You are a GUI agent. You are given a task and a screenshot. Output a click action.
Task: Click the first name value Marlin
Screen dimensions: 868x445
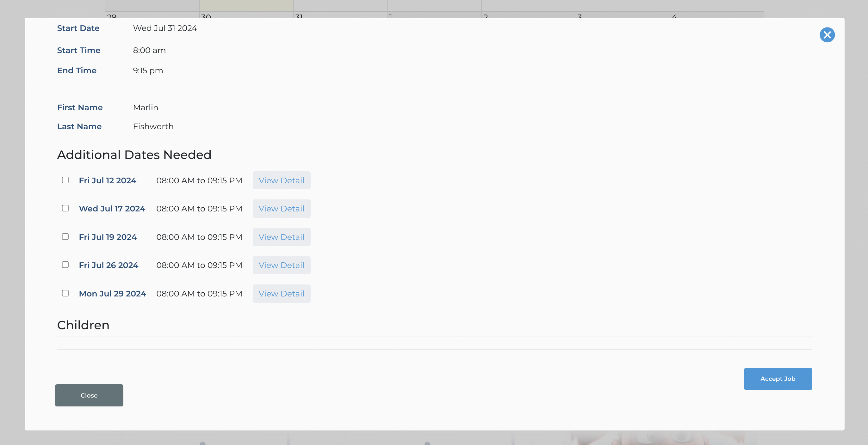pyautogui.click(x=146, y=107)
